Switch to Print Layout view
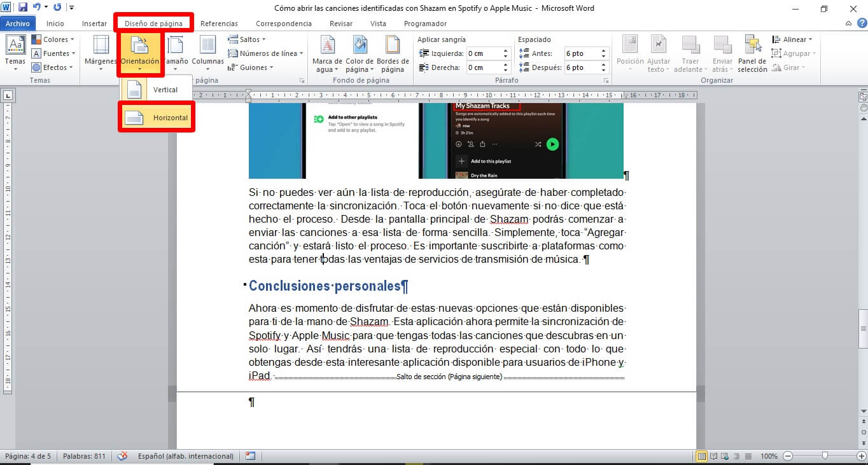 coord(702,456)
